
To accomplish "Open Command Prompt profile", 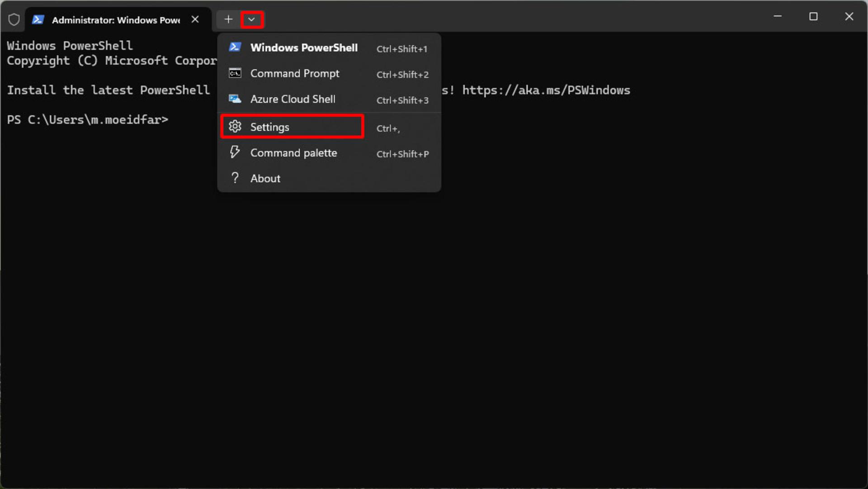I will 329,73.
